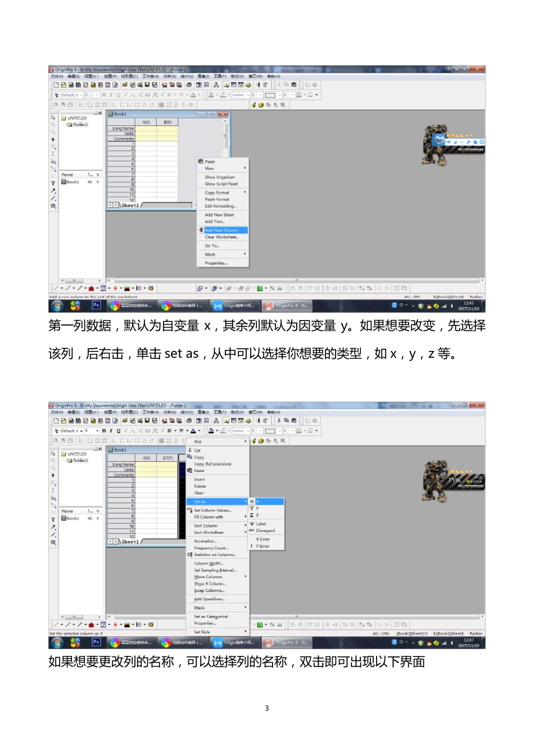Viewport: 534px width, 756px height.
Task: Choose Z in the Set As submenu
Action: 266,515
